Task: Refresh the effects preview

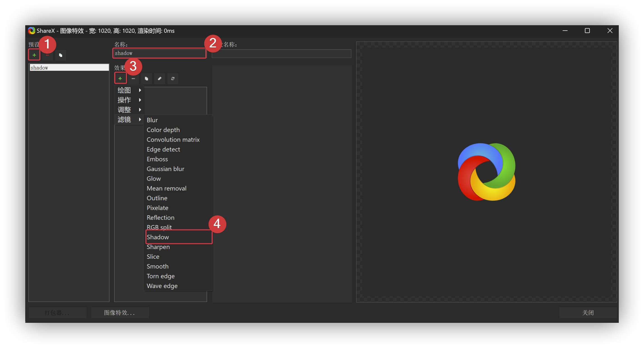Action: 173,78
